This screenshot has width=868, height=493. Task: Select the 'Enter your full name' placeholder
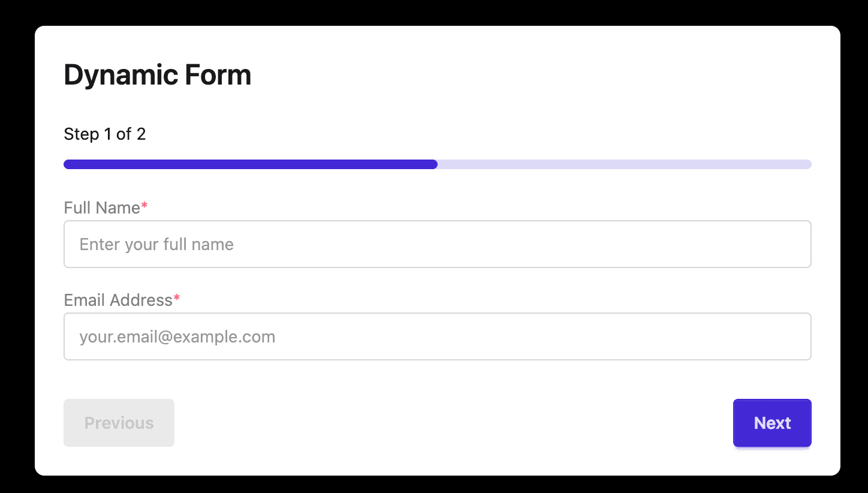(x=156, y=244)
